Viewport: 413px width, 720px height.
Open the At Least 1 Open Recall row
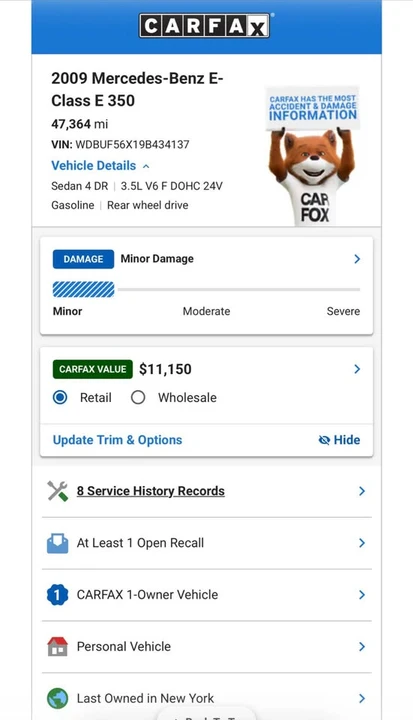click(x=207, y=543)
